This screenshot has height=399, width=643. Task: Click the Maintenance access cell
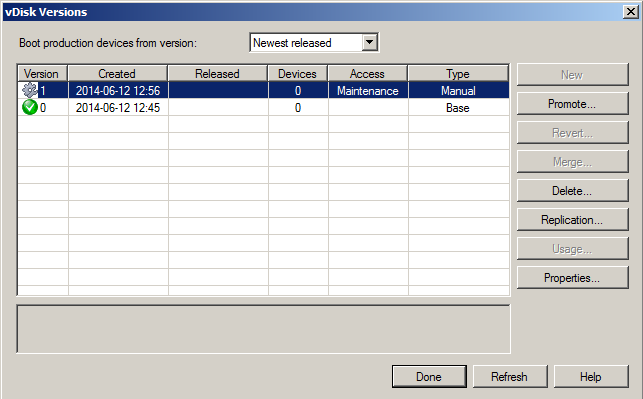(x=368, y=91)
